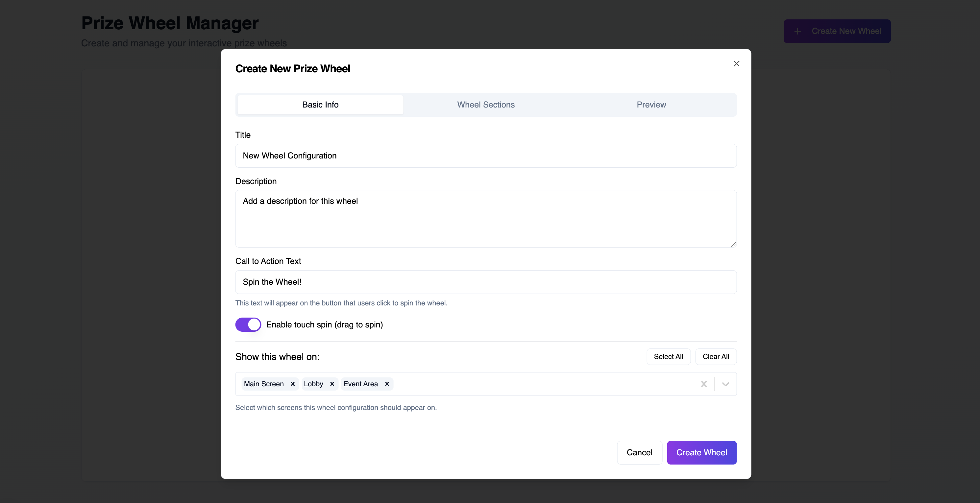
Task: Click the Cancel button
Action: [639, 452]
